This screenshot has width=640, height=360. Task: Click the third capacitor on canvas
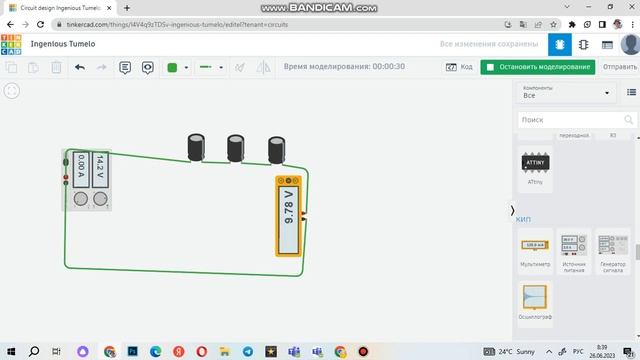coord(276,150)
